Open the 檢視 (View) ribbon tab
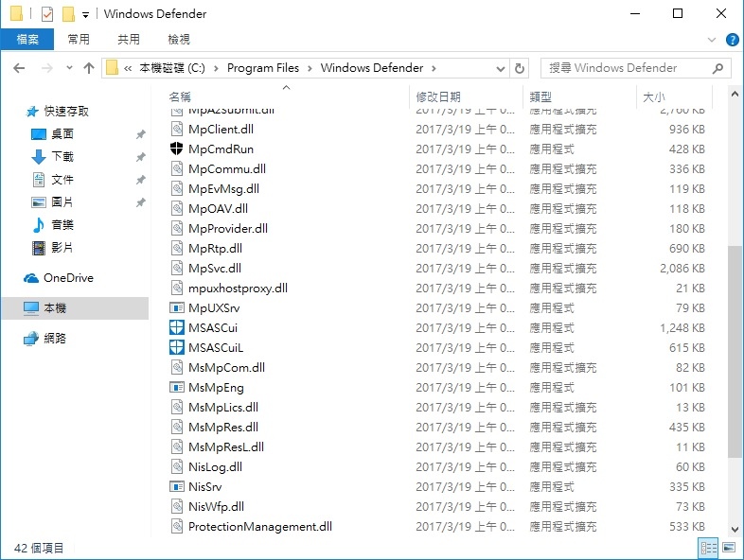Image resolution: width=744 pixels, height=560 pixels. (179, 40)
